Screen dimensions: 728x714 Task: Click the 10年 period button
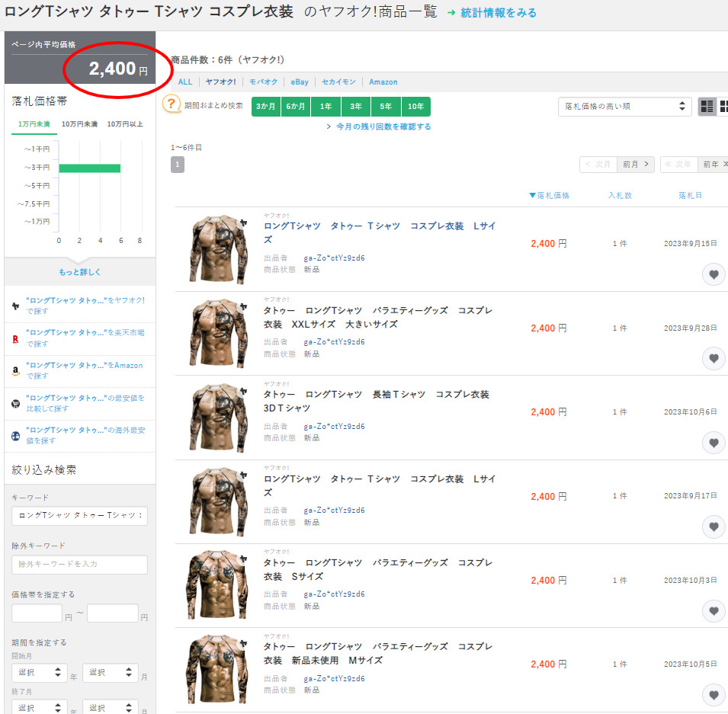pos(415,107)
